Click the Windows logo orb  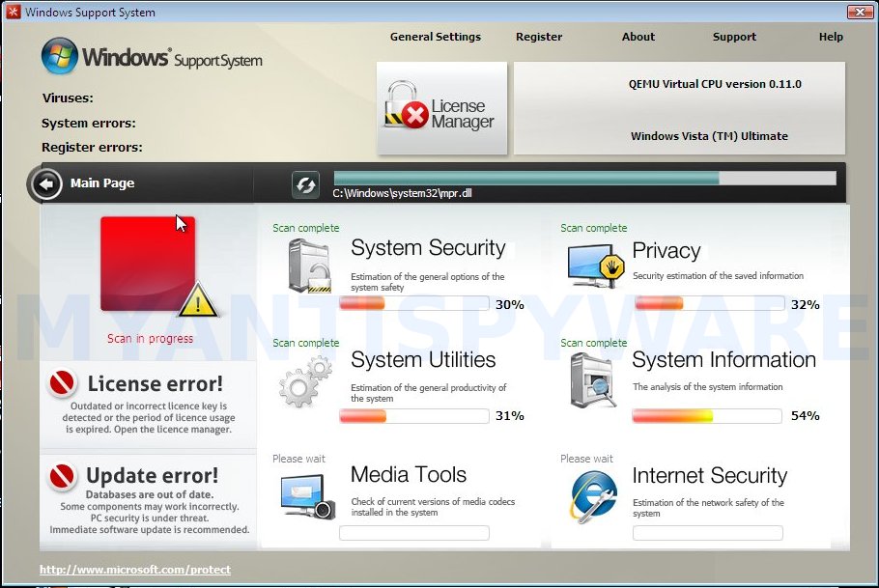60,55
